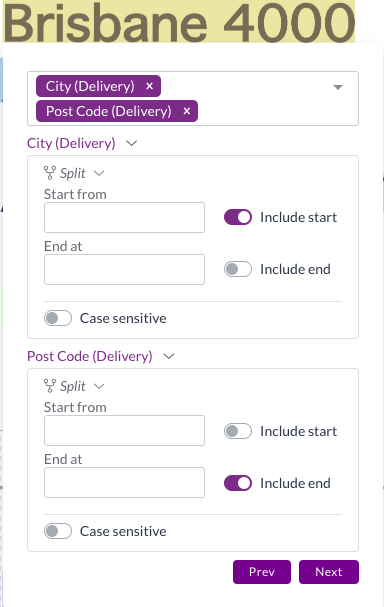Image resolution: width=384 pixels, height=607 pixels.
Task: Open the Split mode dropdown for Post Code
Action: [99, 386]
